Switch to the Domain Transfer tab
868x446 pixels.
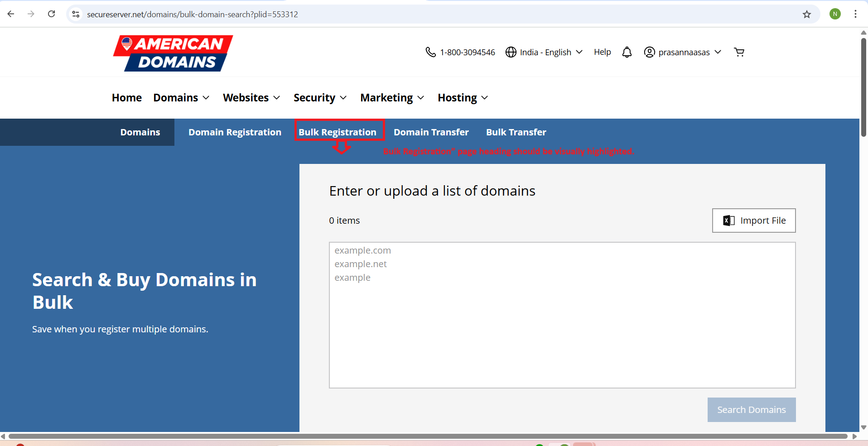coord(431,132)
